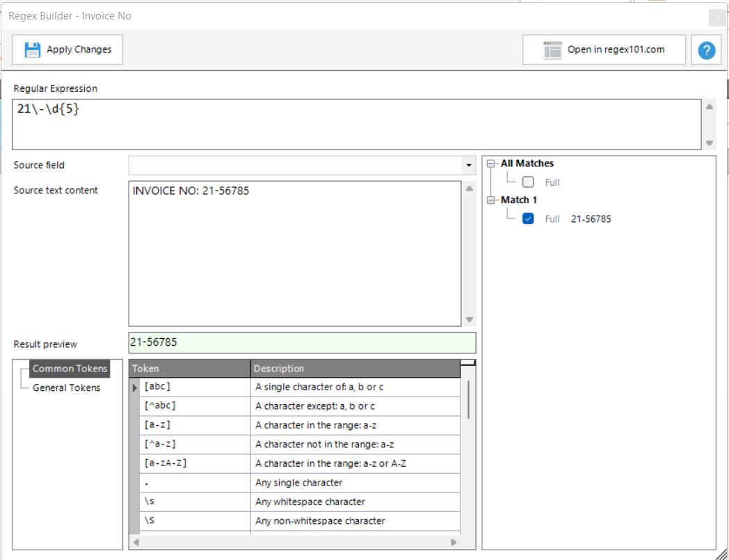729x560 pixels.
Task: Uncheck the Match 1 Full checkbox
Action: click(528, 218)
